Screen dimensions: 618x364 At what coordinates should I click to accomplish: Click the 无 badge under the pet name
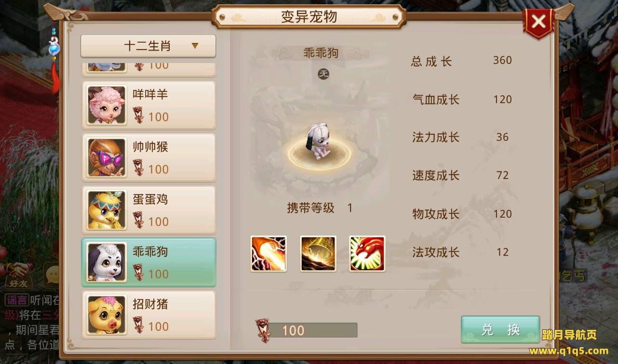[x=323, y=74]
